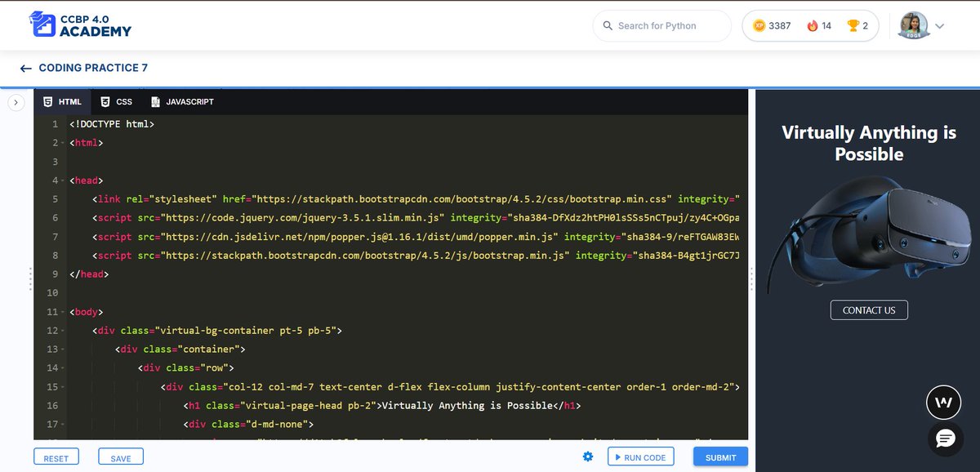The width and height of the screenshot is (980, 472).
Task: Click the h1 virtual-page-head line 16
Action: 382,406
